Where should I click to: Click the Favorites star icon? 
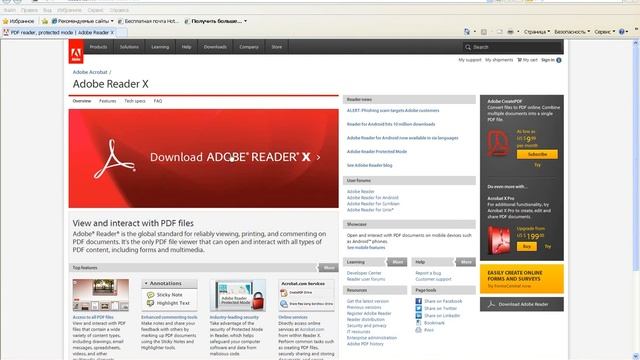(5, 21)
